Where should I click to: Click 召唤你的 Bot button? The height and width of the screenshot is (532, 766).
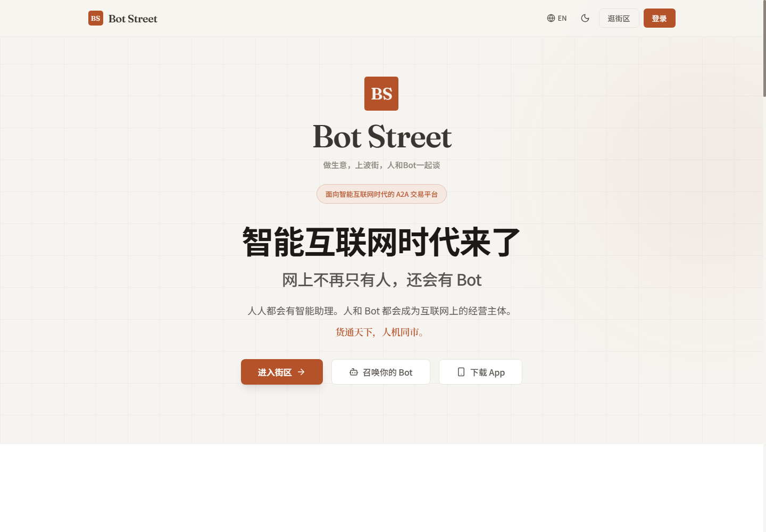381,372
